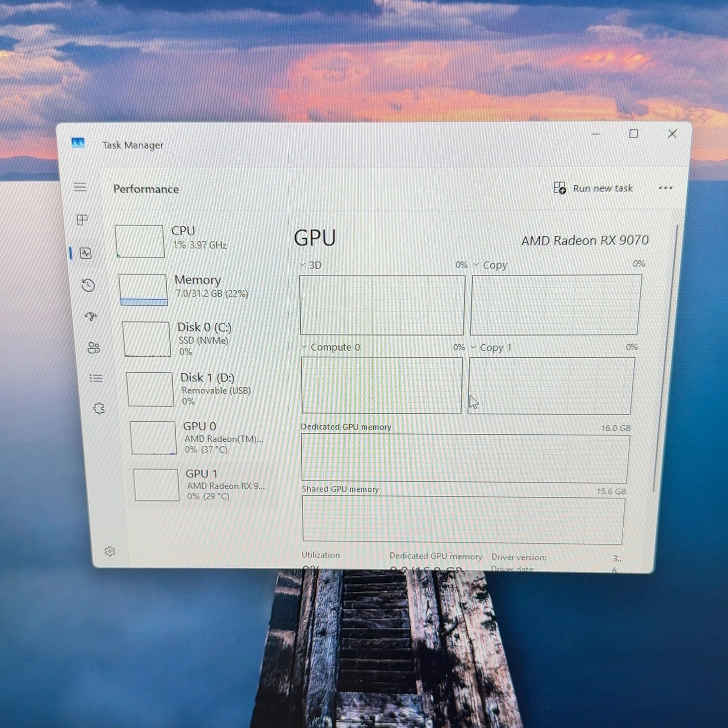Open the hamburger navigation menu
Image resolution: width=728 pixels, height=728 pixels.
[x=80, y=187]
